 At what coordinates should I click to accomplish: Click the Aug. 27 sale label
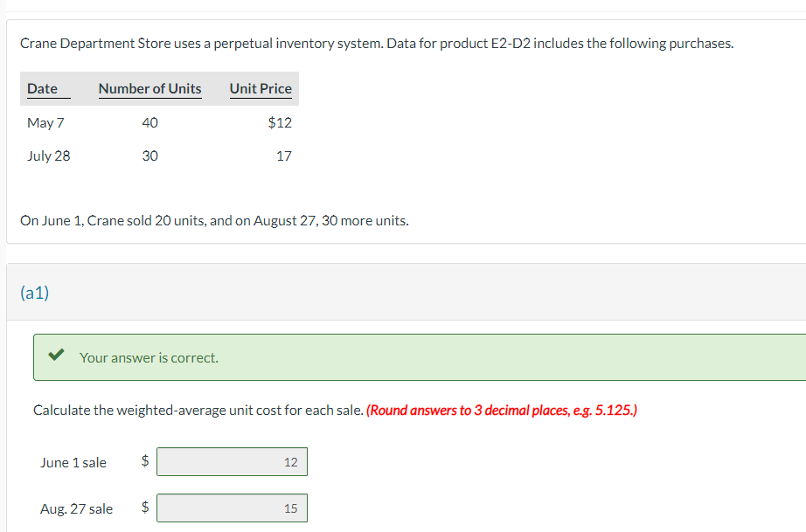[77, 508]
